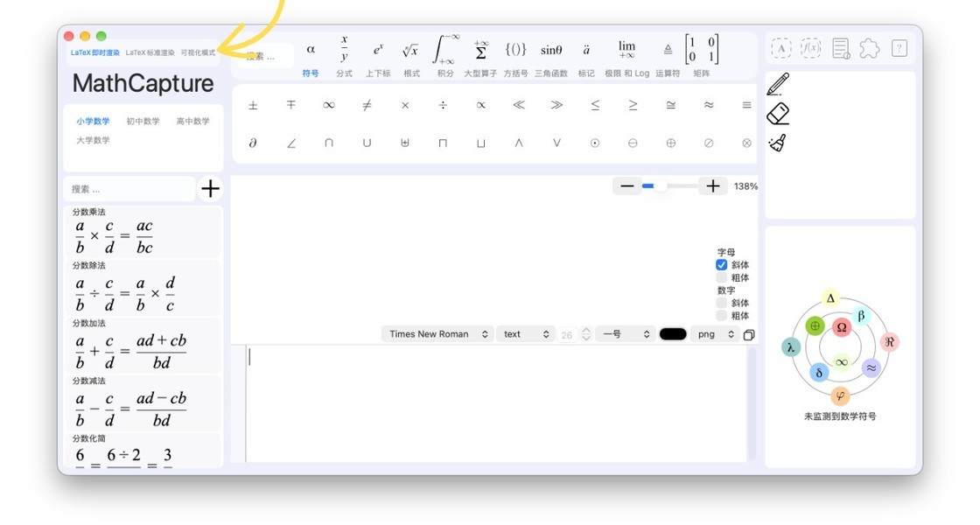Insert the infinity ∞ symbol from the grid
The width and height of the screenshot is (980, 525).
point(329,105)
